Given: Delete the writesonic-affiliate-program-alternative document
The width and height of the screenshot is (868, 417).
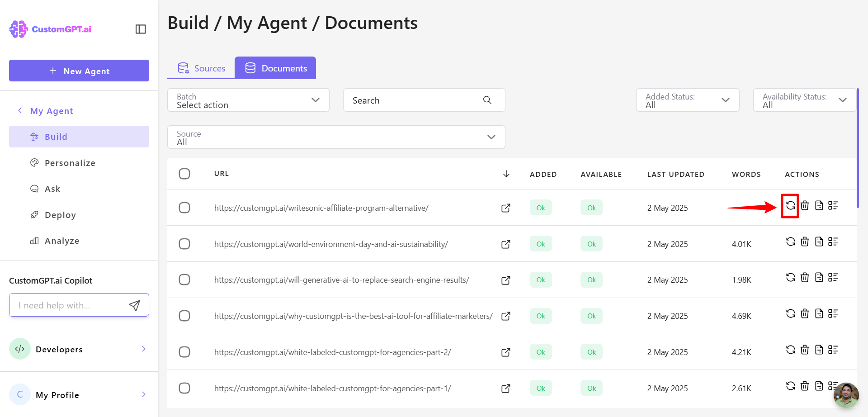Looking at the screenshot, I should click(x=805, y=205).
